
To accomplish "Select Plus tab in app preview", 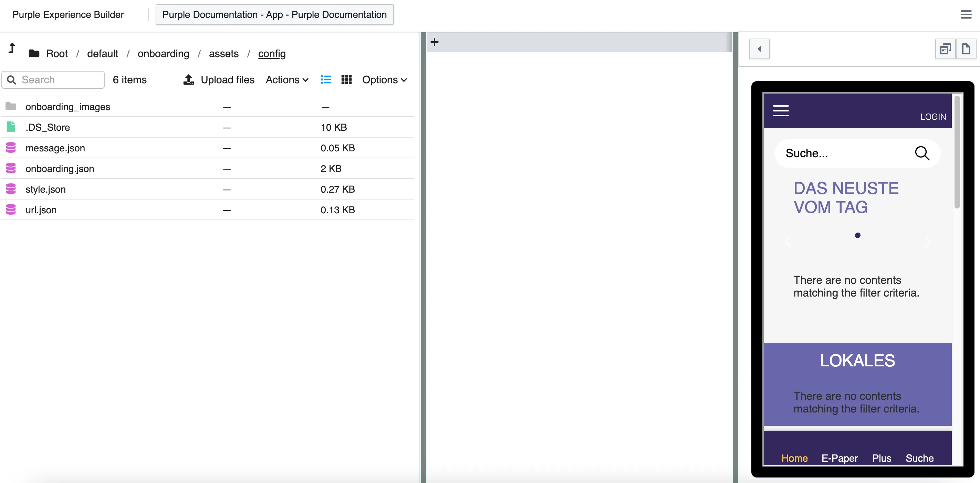I will (882, 458).
